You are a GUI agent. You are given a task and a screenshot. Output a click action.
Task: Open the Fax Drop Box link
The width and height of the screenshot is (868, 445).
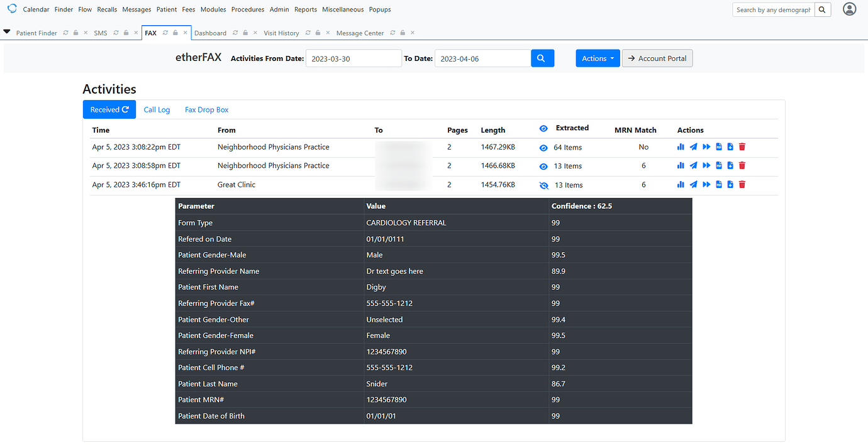coord(206,110)
